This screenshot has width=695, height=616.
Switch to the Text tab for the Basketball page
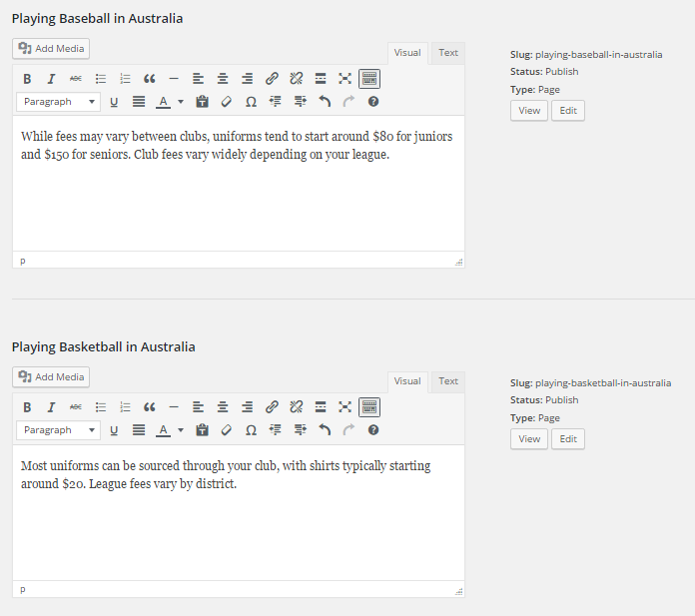click(448, 381)
